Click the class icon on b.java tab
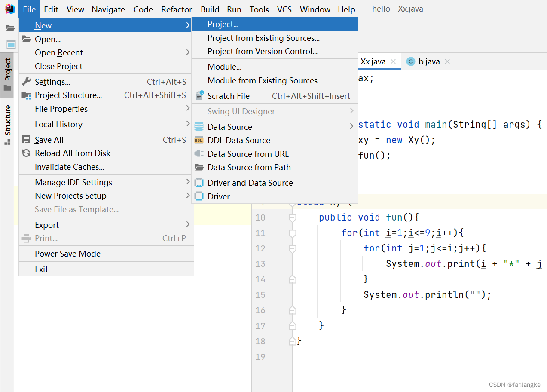 point(410,62)
